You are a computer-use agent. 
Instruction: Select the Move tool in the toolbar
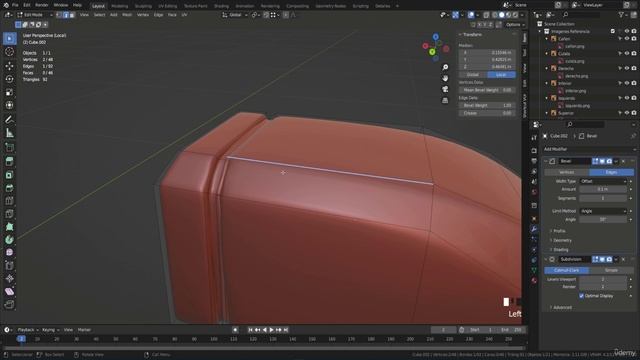pyautogui.click(x=9, y=65)
